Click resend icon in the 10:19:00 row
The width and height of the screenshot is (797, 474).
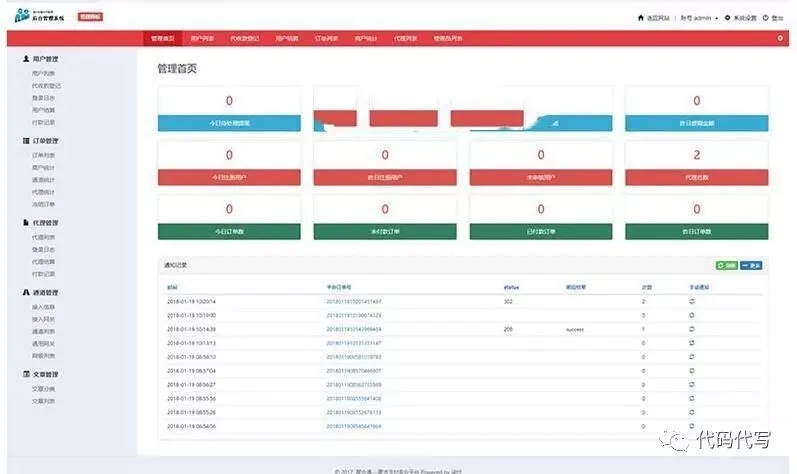coord(692,315)
